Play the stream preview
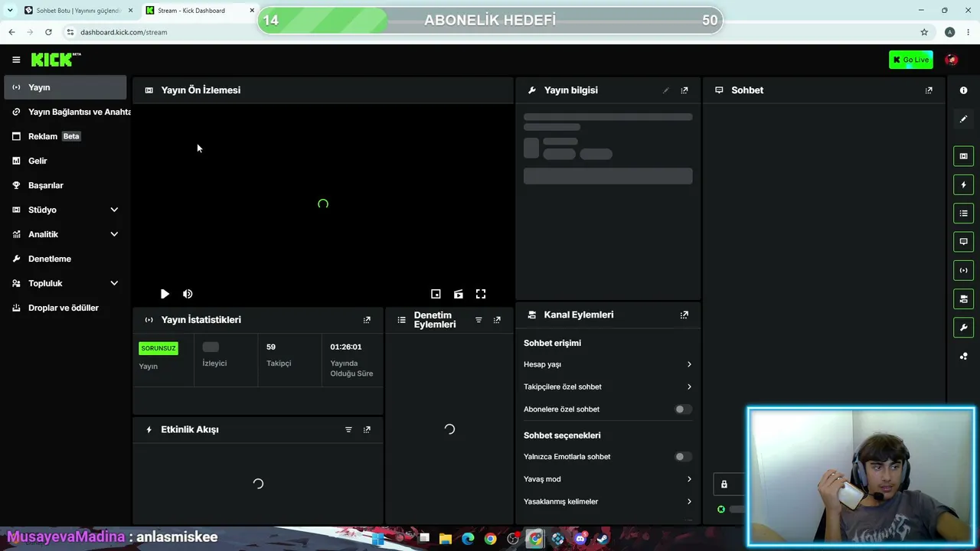Viewport: 980px width, 551px height. coord(165,294)
